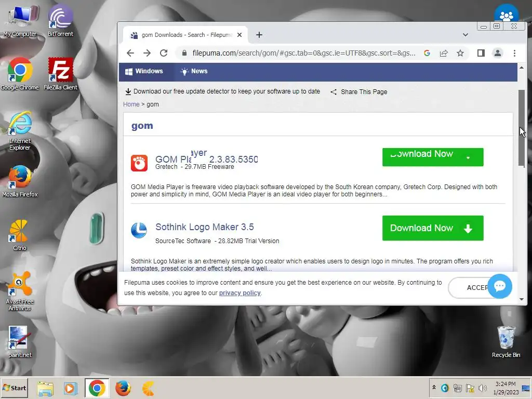
Task: Select the paint.net desktop icon
Action: 19,342
